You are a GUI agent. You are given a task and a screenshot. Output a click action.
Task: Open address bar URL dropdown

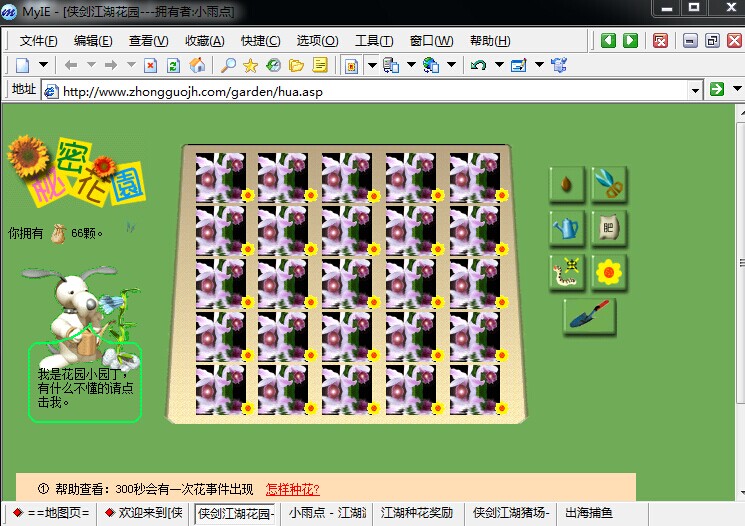(696, 90)
